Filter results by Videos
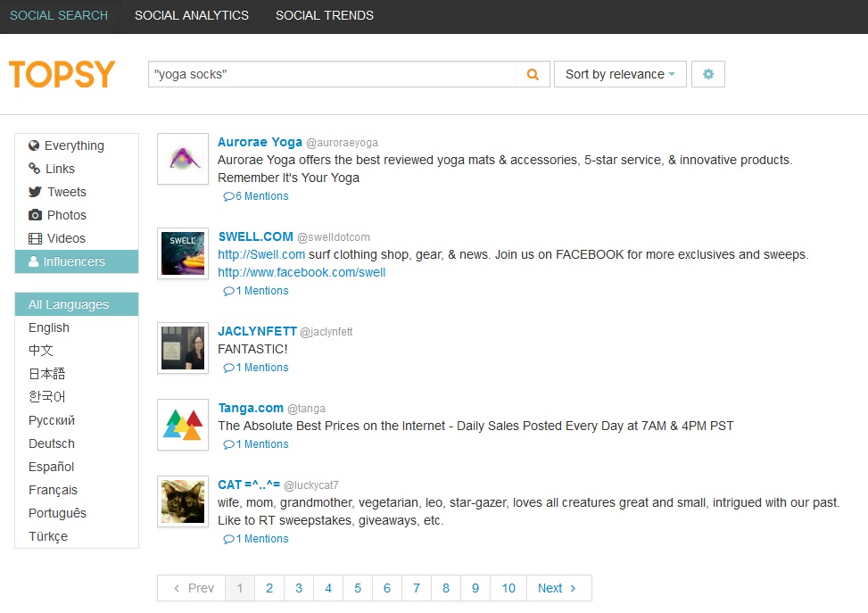The image size is (868, 613). point(77,238)
